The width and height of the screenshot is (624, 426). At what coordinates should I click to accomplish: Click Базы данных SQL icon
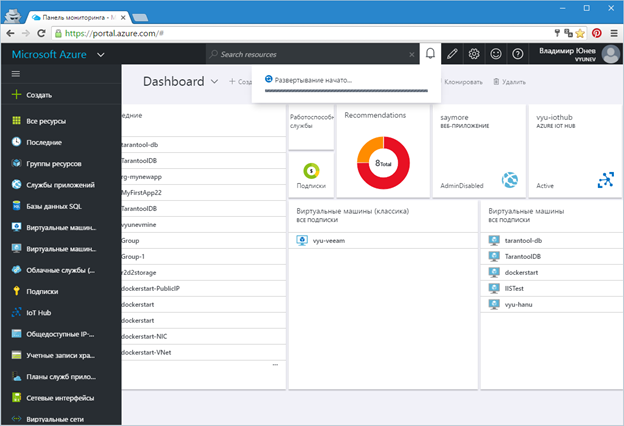(16, 205)
